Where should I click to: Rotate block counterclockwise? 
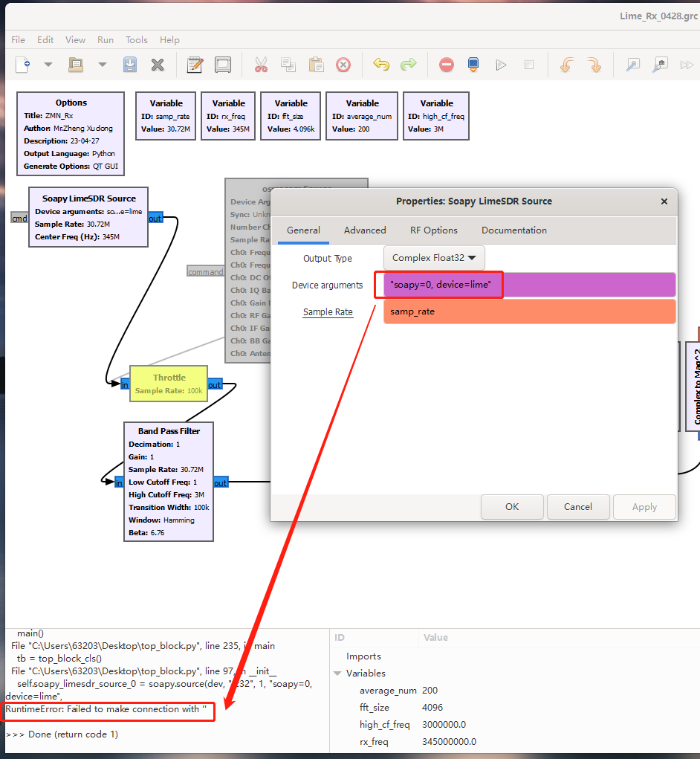pyautogui.click(x=567, y=65)
